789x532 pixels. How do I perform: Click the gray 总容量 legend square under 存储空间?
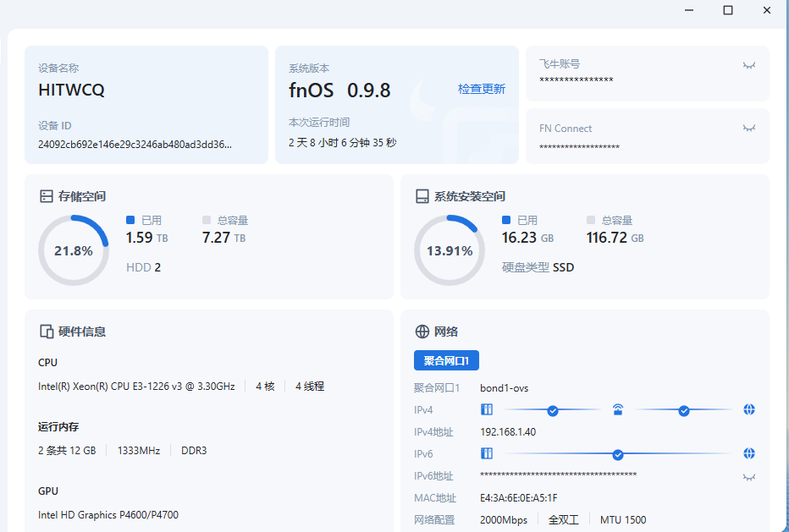click(207, 220)
